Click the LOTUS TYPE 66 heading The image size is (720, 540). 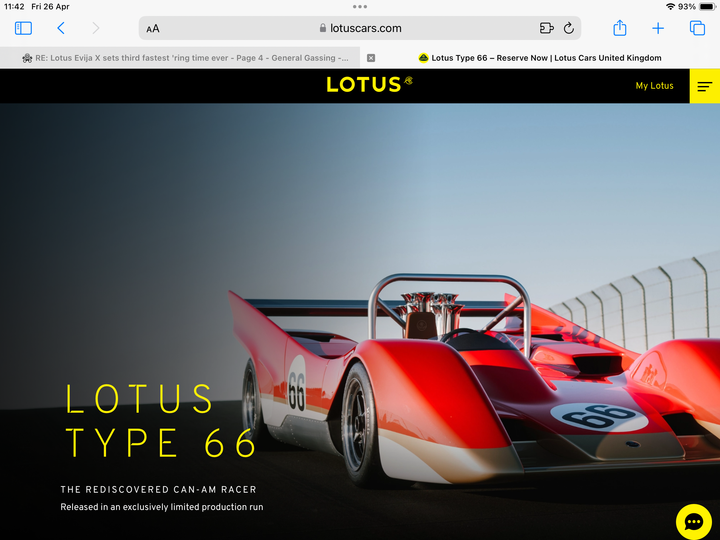coord(161,421)
